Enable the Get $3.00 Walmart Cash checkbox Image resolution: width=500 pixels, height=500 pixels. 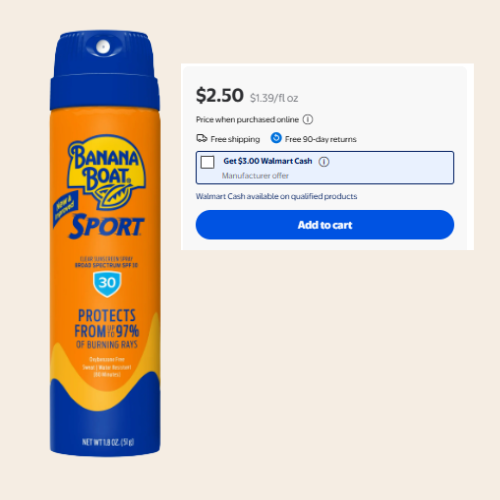pos(207,162)
